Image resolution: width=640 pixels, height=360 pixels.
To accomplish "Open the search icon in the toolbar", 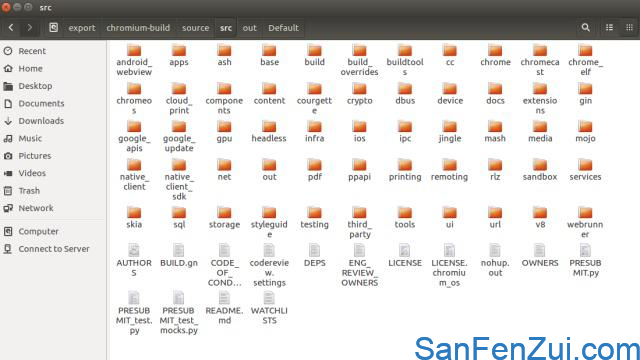I will point(585,27).
